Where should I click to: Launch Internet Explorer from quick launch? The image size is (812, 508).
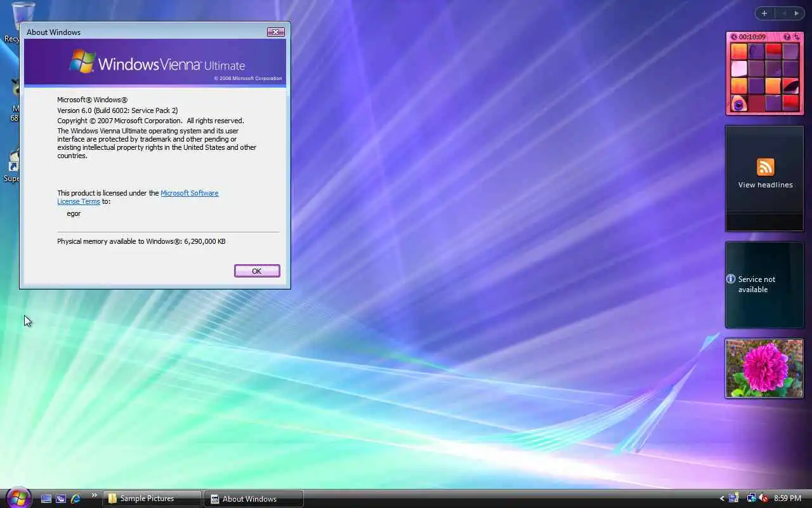coord(76,499)
